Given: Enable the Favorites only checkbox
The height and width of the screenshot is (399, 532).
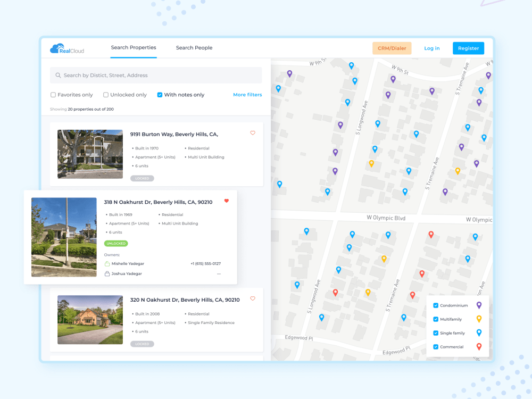Looking at the screenshot, I should pos(53,95).
